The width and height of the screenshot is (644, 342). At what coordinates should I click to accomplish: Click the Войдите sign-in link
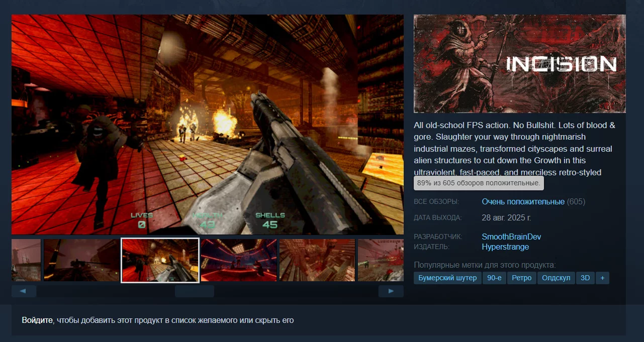tap(37, 320)
